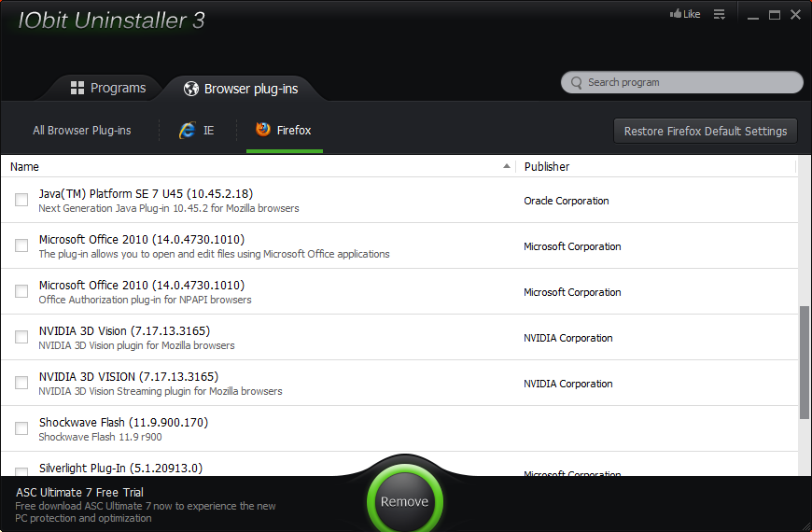This screenshot has height=532, width=812.
Task: Click 'Free download ASC Ultimate 7' promo text
Action: 146,511
